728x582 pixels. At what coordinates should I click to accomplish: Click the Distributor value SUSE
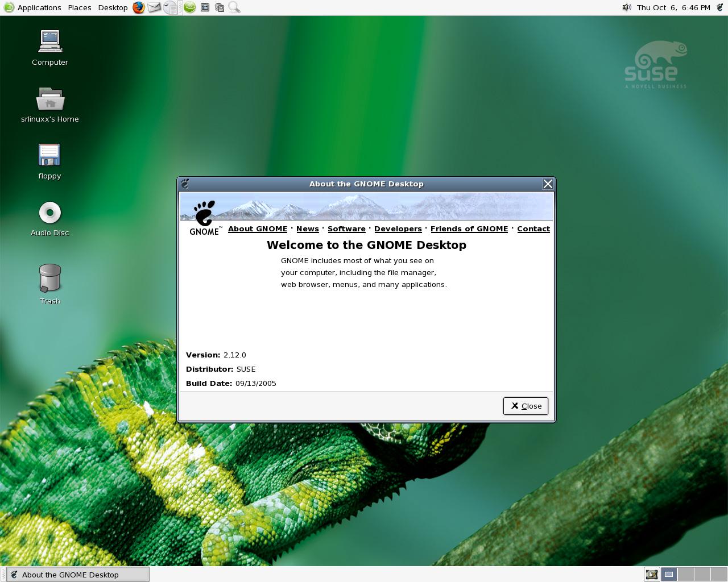coord(246,369)
